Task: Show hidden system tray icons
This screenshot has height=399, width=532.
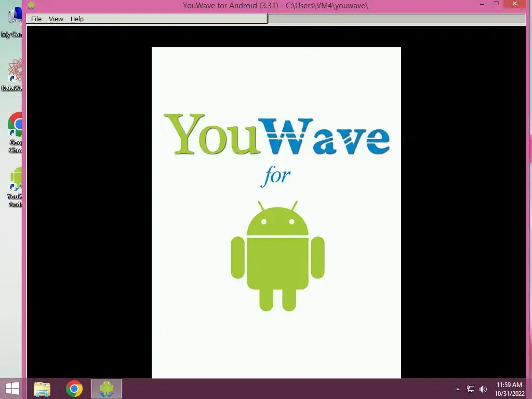Action: [458, 389]
